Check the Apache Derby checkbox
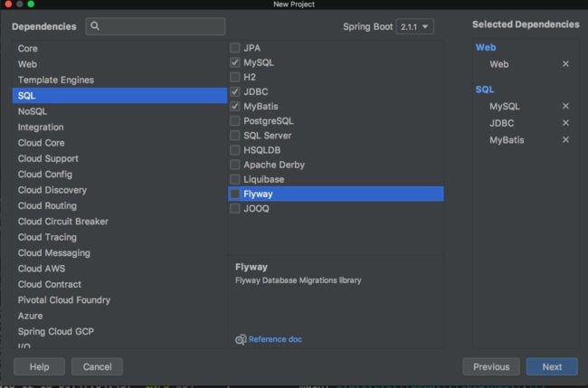Screen dimensions: 588x388 click(x=235, y=165)
